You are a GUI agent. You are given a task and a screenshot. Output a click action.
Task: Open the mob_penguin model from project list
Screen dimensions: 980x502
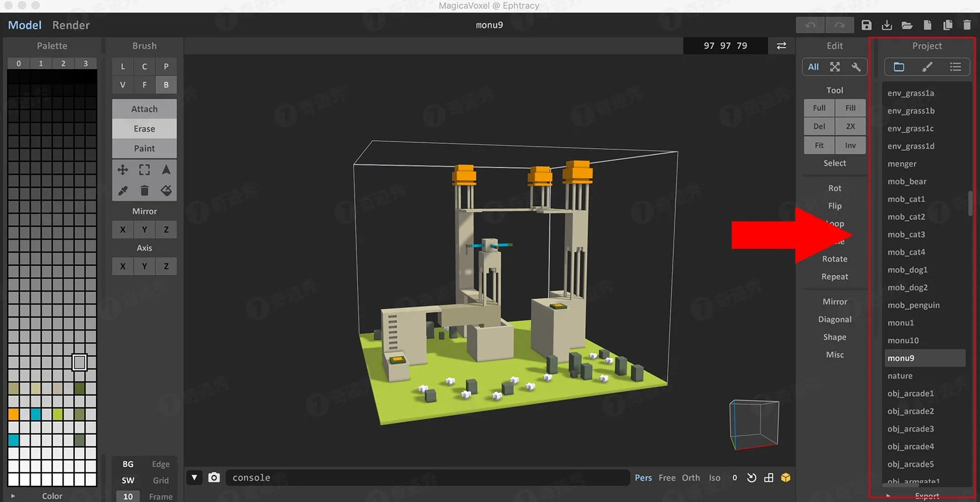[913, 305]
